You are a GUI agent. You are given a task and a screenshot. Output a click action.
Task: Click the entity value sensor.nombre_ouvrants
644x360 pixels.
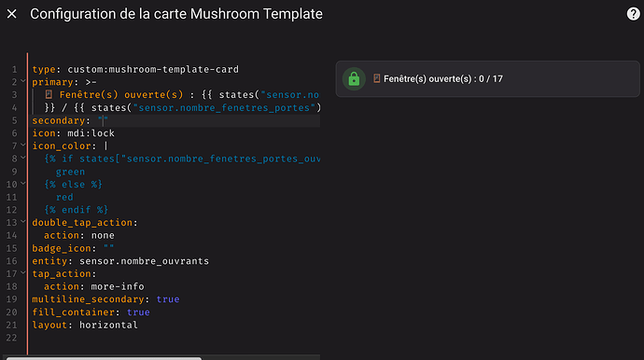144,261
